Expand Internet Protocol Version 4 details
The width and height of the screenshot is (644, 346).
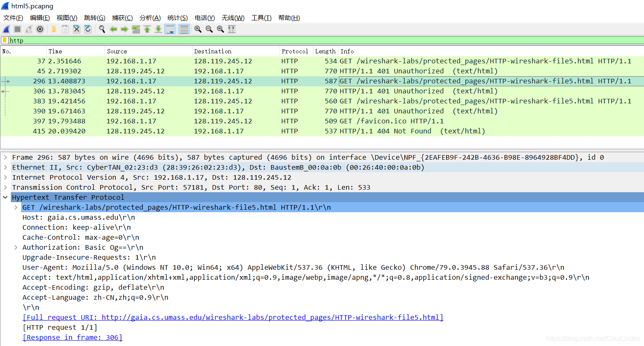coord(5,177)
